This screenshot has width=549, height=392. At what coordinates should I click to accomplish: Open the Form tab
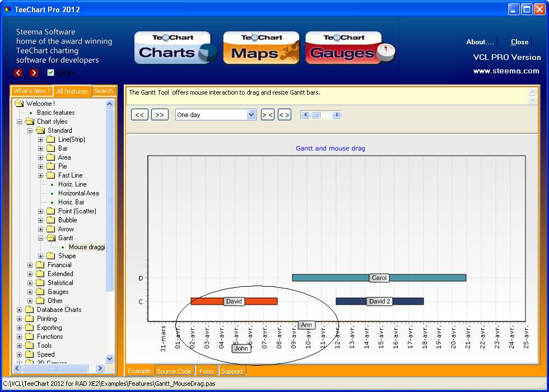point(206,371)
